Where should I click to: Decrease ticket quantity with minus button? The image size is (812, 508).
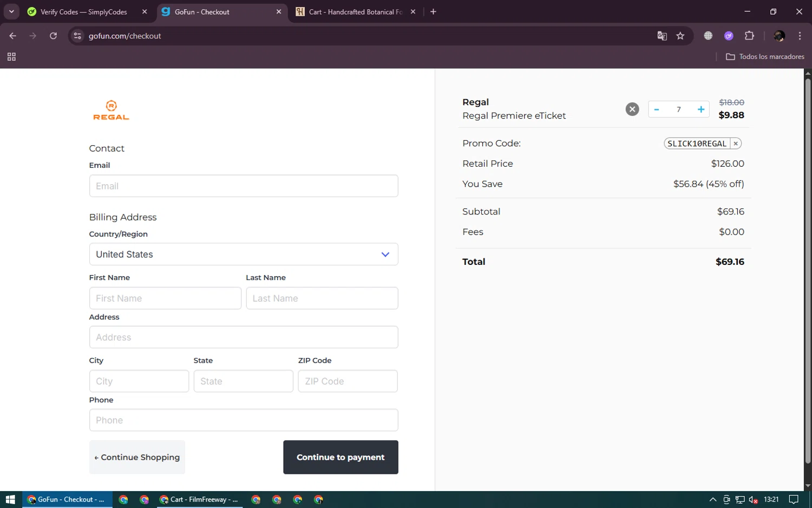(657, 109)
